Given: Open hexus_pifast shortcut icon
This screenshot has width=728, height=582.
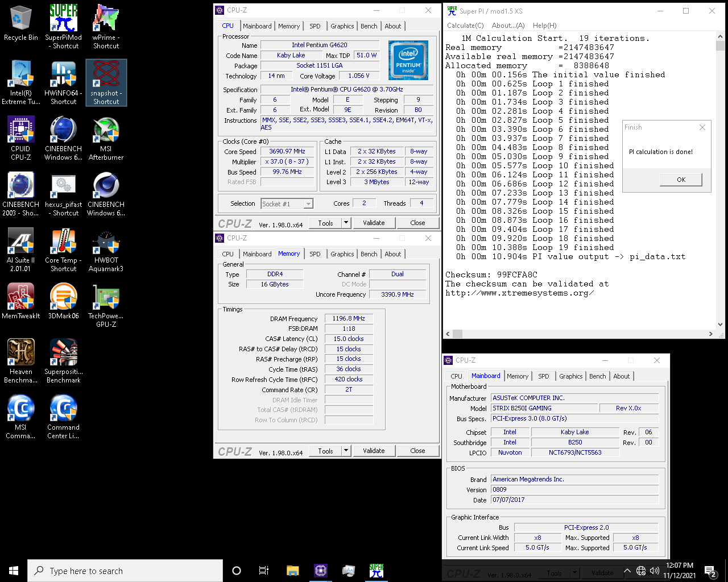Looking at the screenshot, I should [x=63, y=194].
